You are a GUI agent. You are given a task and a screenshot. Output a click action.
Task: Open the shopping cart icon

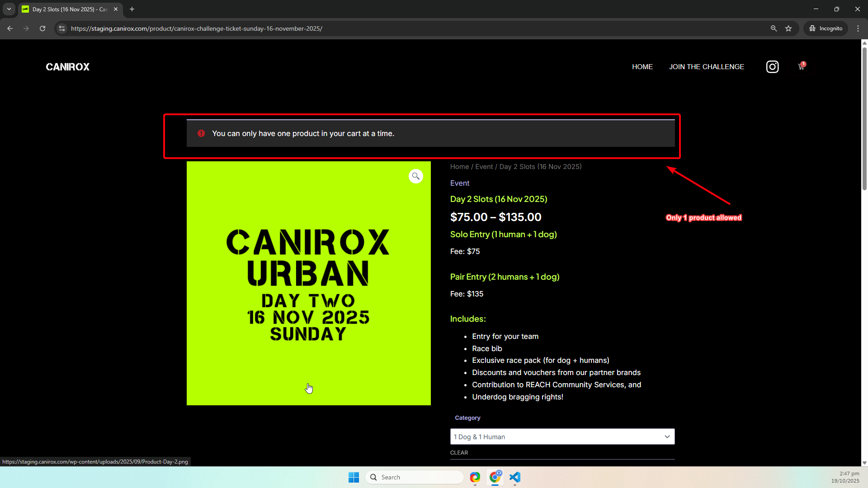801,67
